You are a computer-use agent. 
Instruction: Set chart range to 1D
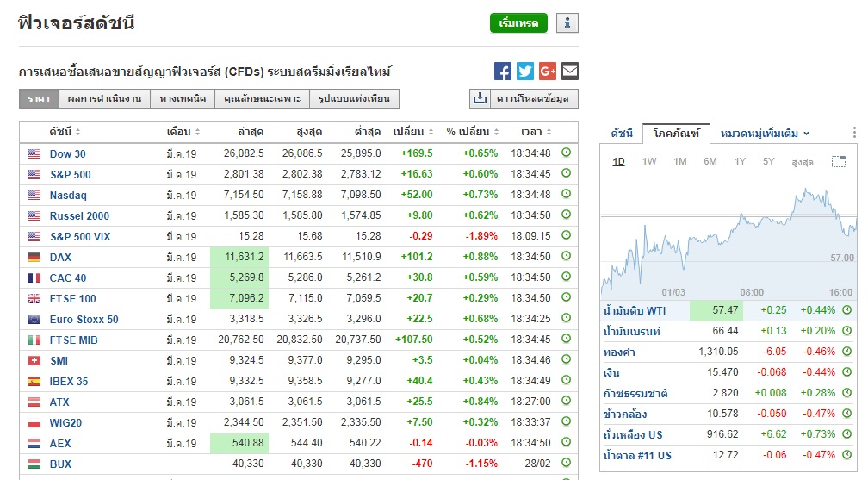(x=618, y=161)
